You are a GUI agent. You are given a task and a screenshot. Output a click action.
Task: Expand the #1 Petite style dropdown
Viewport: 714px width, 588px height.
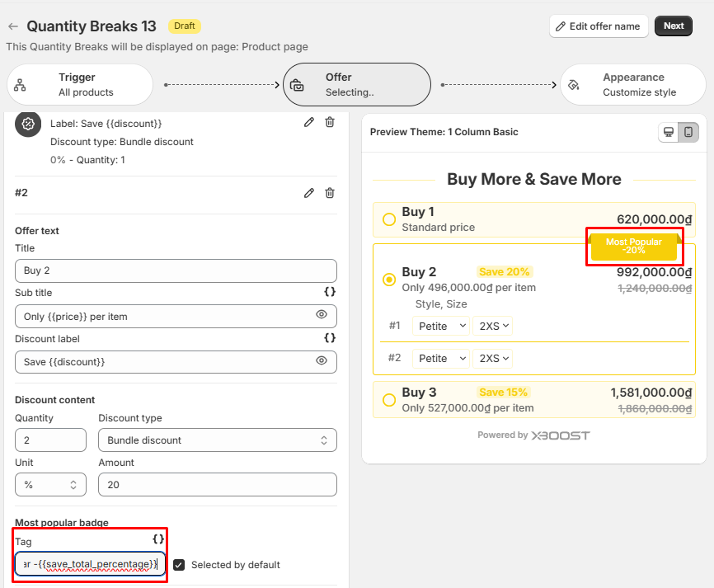click(441, 326)
